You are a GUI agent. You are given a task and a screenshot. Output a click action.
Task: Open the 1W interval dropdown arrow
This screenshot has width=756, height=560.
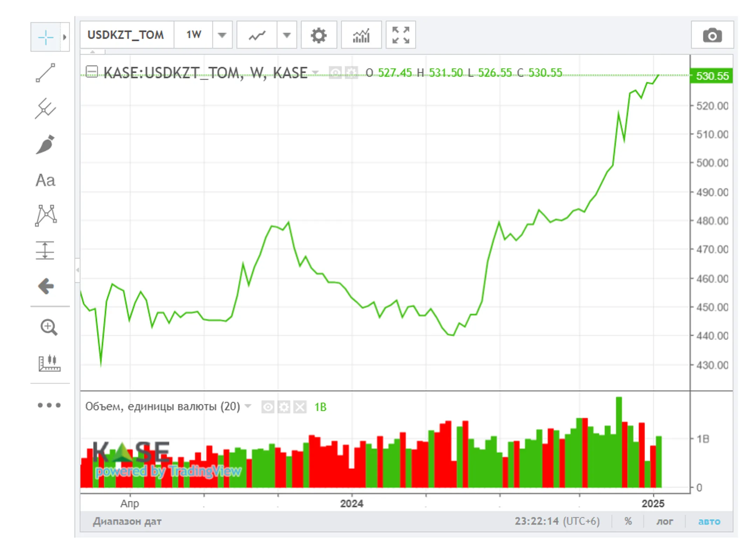(x=222, y=35)
